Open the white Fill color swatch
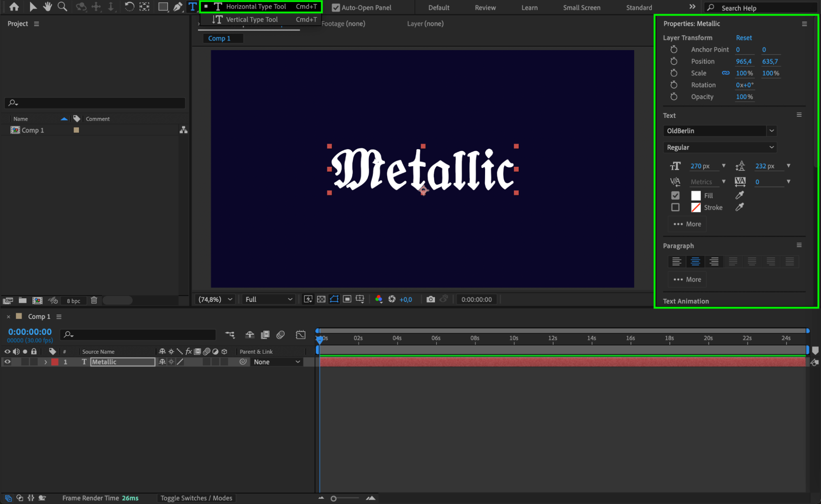 click(x=696, y=196)
